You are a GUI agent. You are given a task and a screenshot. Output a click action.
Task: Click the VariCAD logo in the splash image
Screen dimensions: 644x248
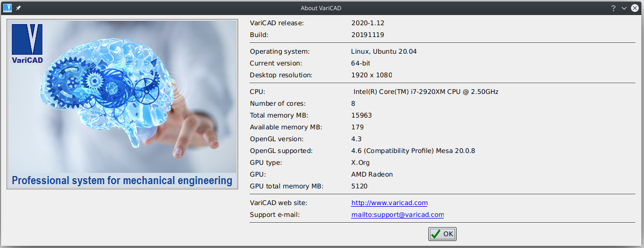(x=27, y=43)
